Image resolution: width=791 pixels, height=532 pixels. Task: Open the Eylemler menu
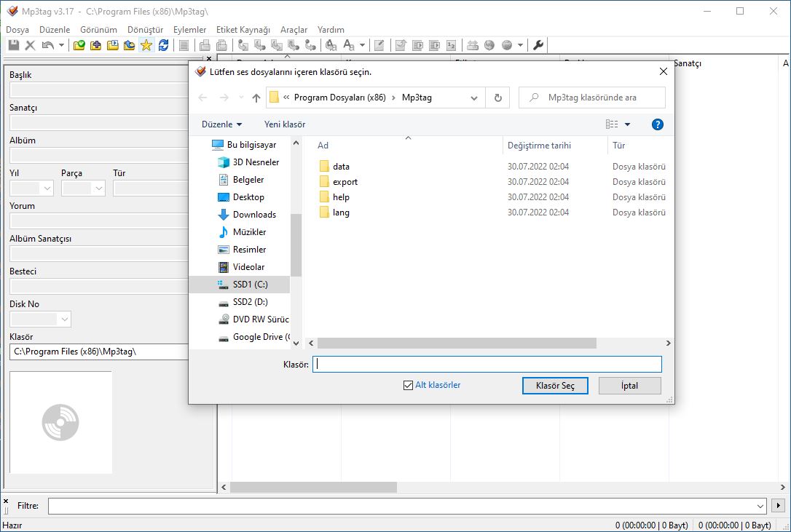pos(189,30)
